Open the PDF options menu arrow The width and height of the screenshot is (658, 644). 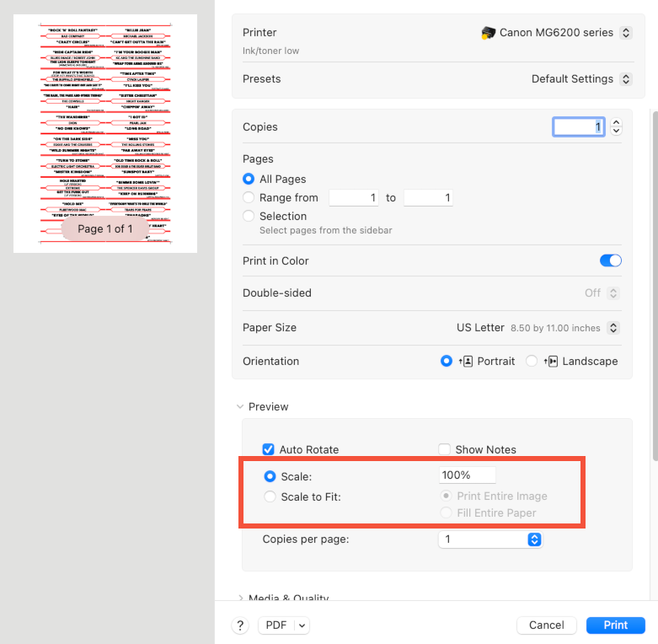click(x=302, y=625)
